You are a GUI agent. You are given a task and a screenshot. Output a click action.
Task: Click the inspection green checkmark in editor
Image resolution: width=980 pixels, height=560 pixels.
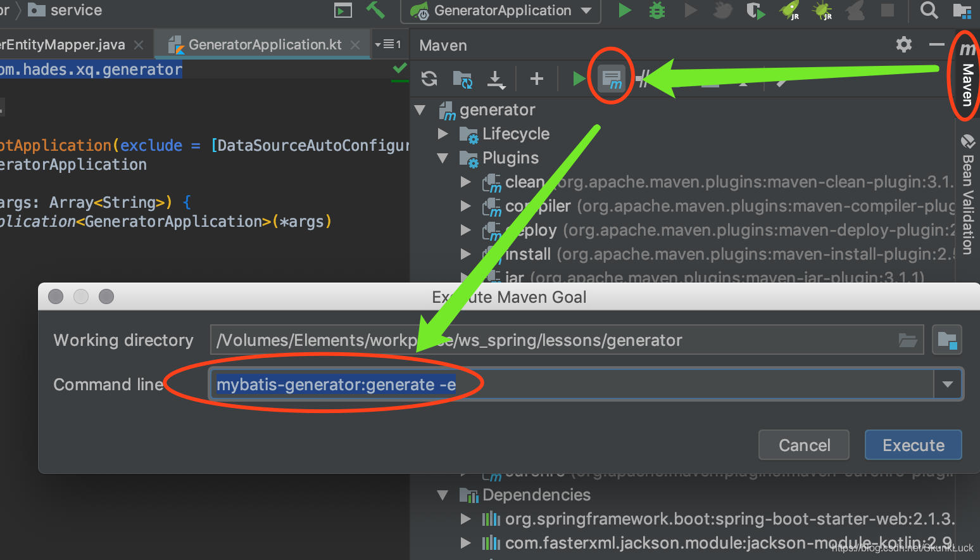399,68
